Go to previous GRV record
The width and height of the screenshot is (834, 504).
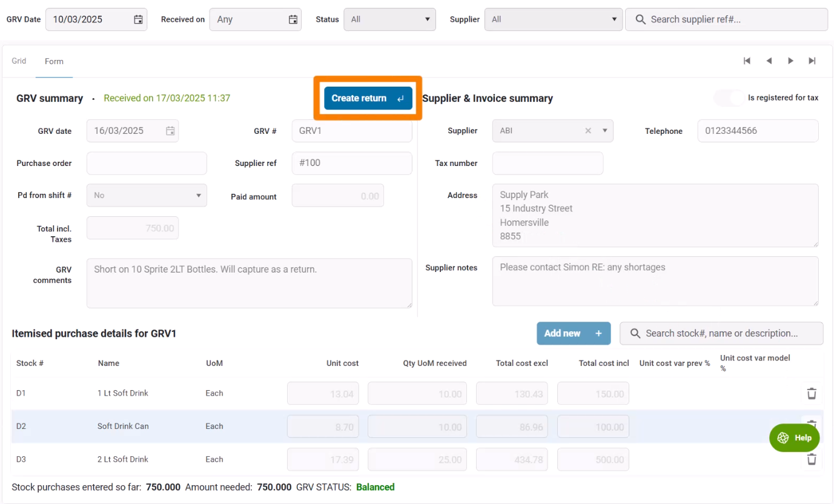[769, 61]
